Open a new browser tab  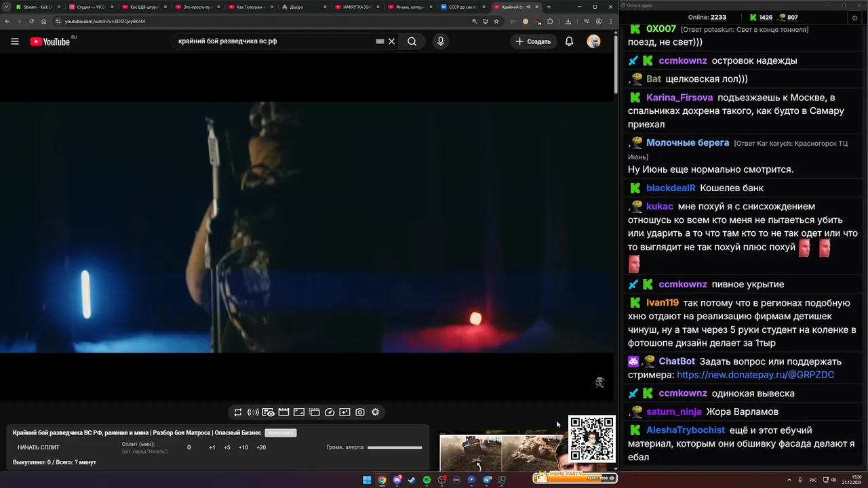click(x=549, y=7)
